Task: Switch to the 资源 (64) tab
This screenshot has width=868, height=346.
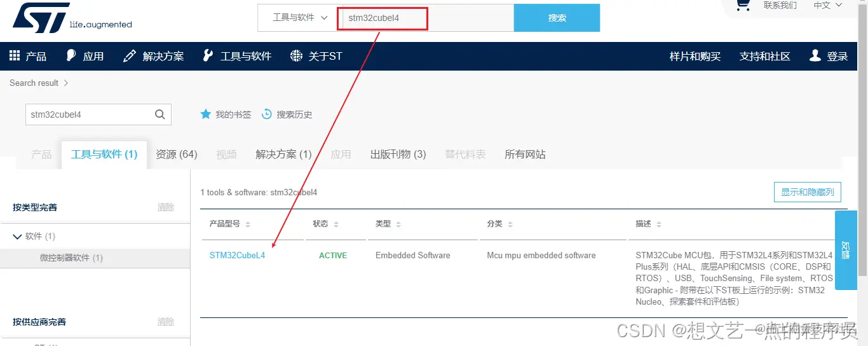Action: point(177,155)
